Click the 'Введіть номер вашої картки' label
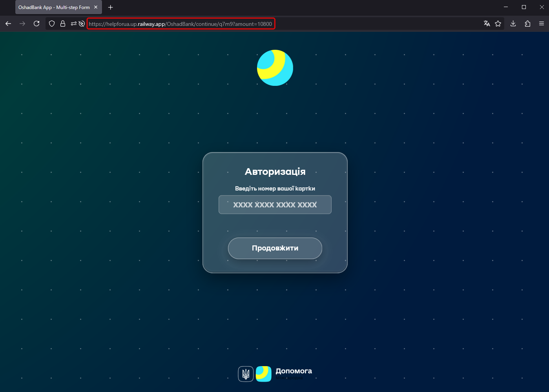 coord(275,189)
